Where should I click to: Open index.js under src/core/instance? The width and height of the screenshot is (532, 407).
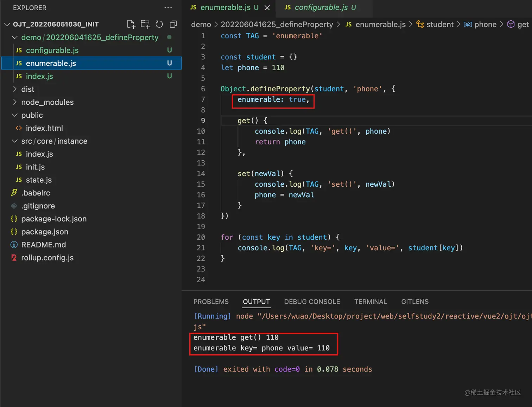point(91,154)
